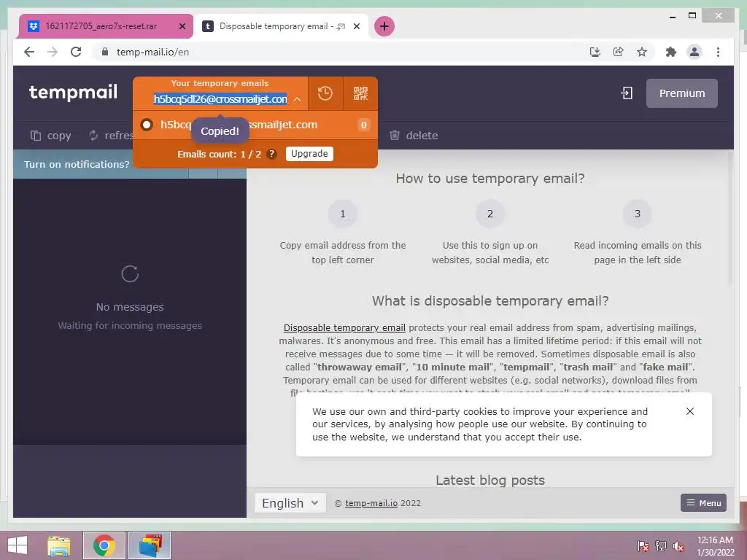
Task: Click the Upgrade button
Action: tap(309, 154)
